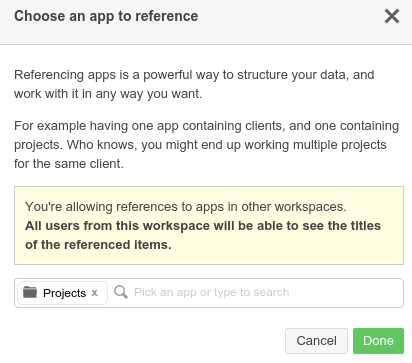Click the gray dialog header bar
The width and height of the screenshot is (412, 363).
coord(206,22)
